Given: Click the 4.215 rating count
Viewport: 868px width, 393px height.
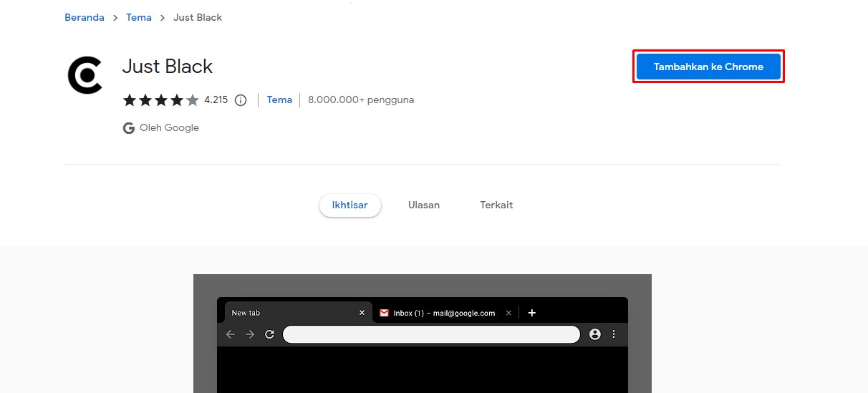Looking at the screenshot, I should coord(216,100).
